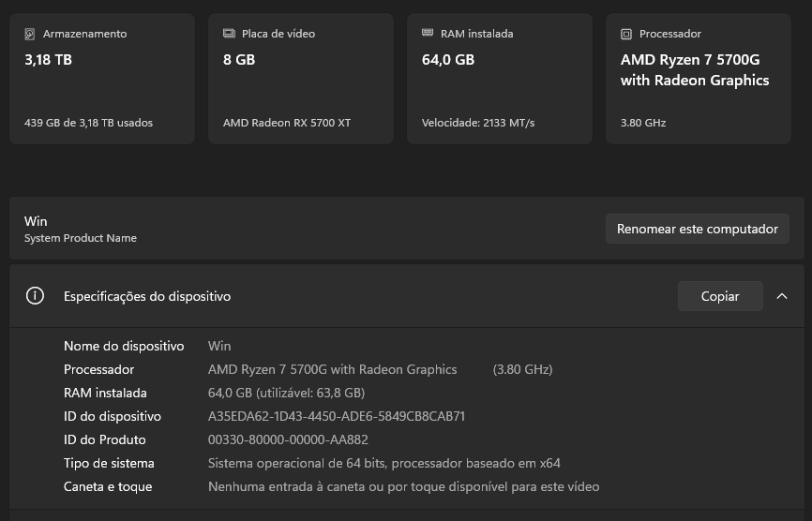
Task: Click the Especificações do dispositivo header title
Action: click(x=147, y=296)
